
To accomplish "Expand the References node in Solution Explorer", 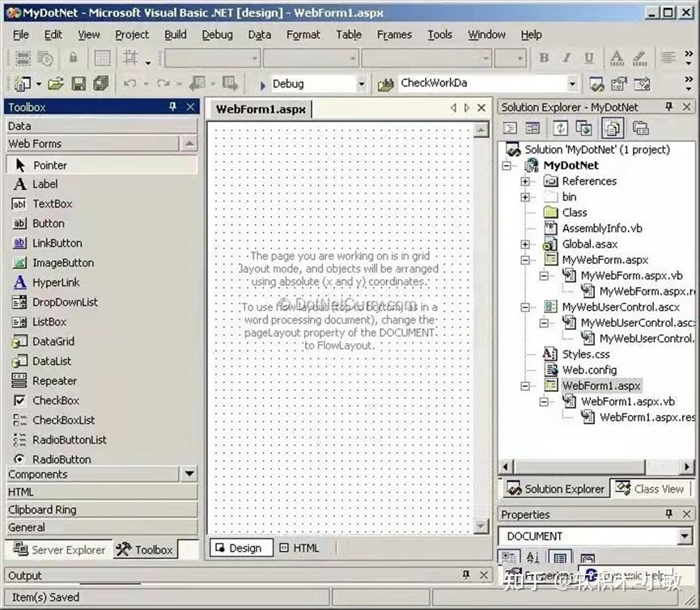I will coord(524,180).
